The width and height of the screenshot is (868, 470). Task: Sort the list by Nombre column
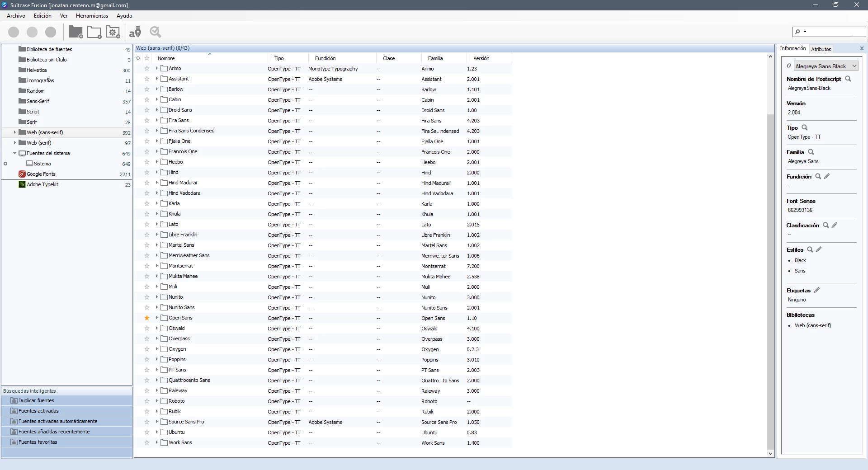pos(209,58)
